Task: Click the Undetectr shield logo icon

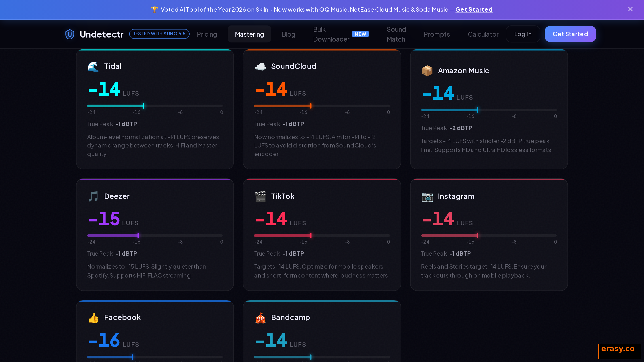Action: coord(70,34)
